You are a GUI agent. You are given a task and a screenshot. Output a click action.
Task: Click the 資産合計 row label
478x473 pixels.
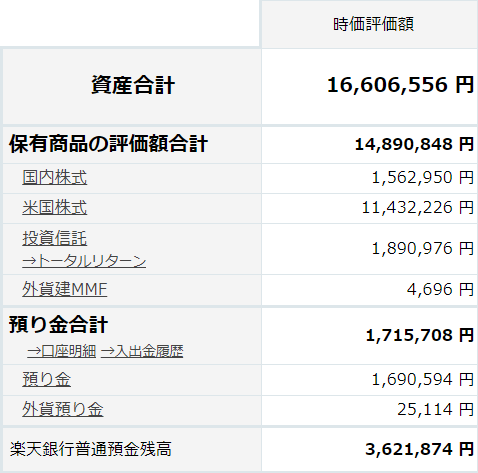point(133,85)
